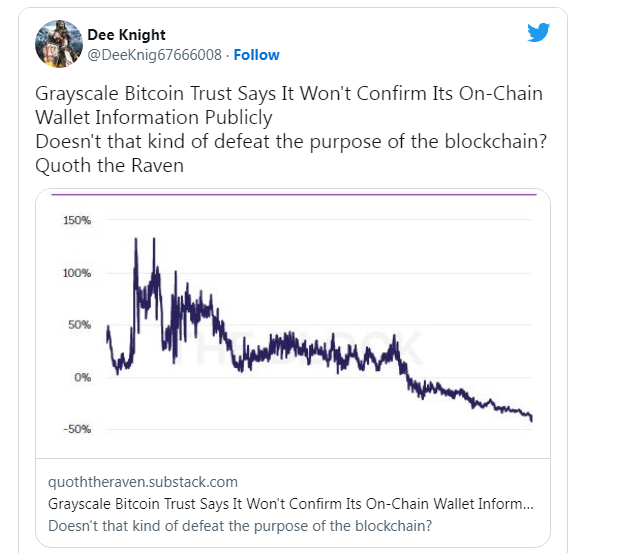Click the tweet's first line about Grayscale Bitcoin Trust
Viewport: 617px width, 553px height.
[x=289, y=94]
